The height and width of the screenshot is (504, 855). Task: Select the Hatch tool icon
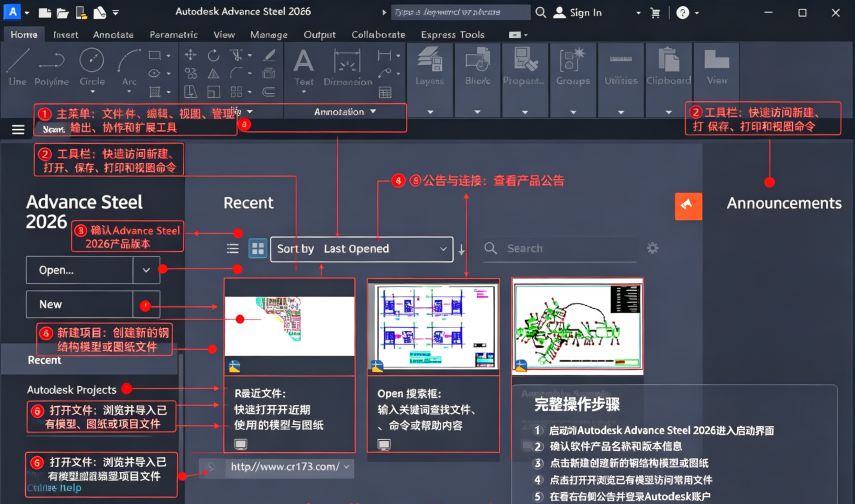click(x=155, y=92)
